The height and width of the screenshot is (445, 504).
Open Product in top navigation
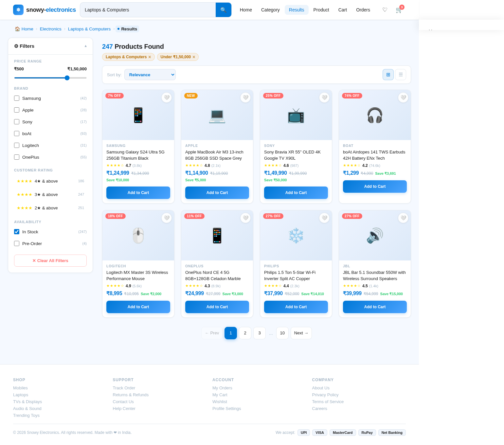point(321,10)
